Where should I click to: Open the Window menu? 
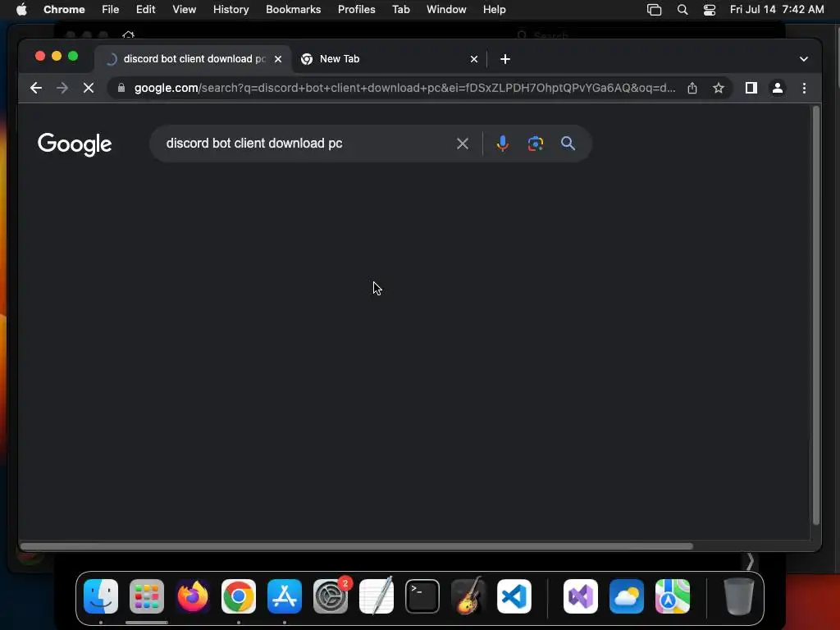pyautogui.click(x=446, y=10)
